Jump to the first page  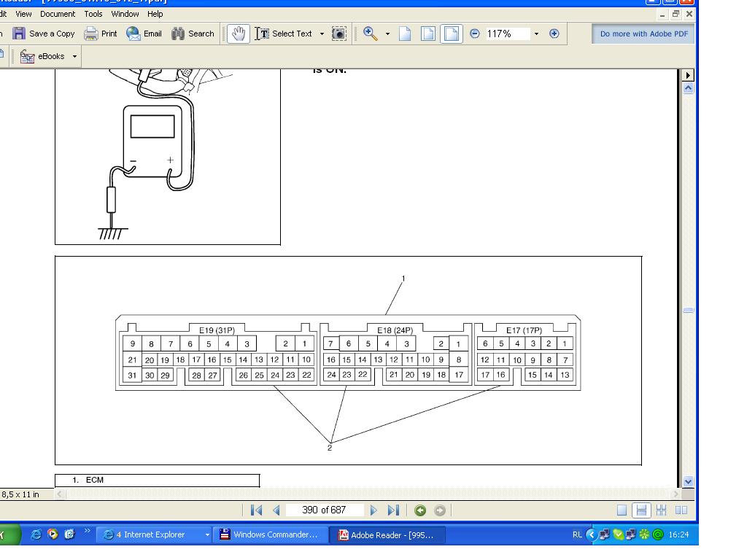256,510
